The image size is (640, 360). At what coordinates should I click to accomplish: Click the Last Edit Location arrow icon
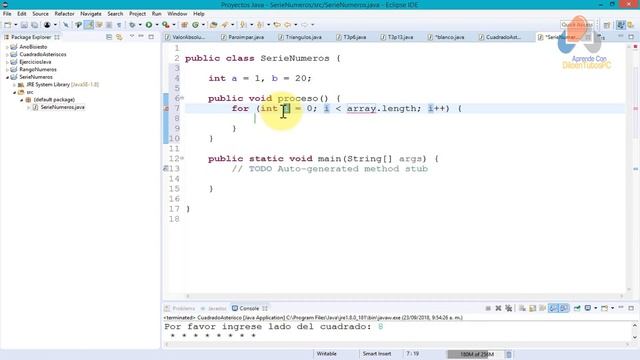277,25
